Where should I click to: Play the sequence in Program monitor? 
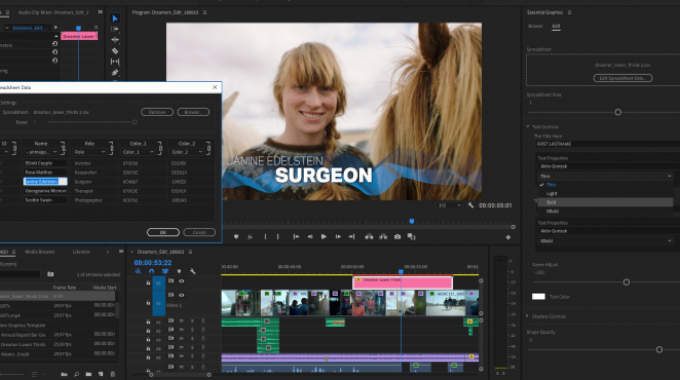(x=324, y=236)
